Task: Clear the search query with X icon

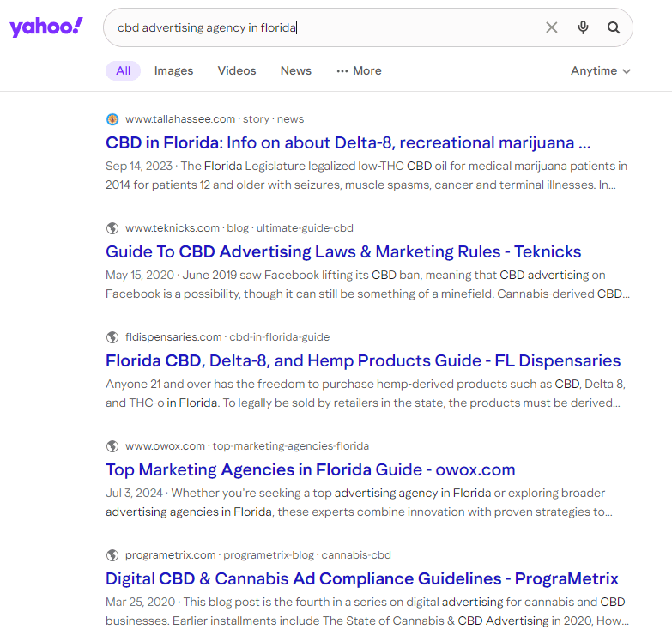Action: 552,27
